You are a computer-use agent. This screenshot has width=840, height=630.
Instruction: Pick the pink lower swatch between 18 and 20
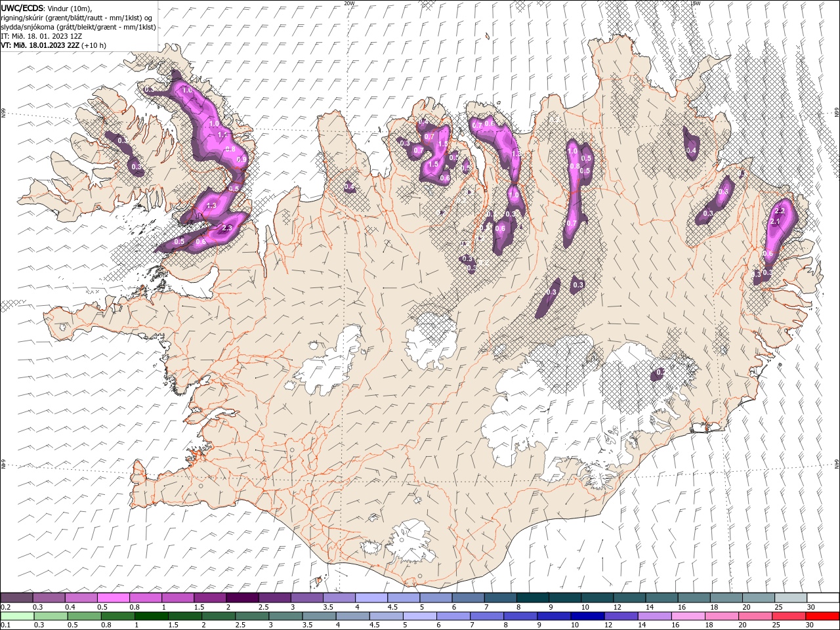pyautogui.click(x=721, y=616)
